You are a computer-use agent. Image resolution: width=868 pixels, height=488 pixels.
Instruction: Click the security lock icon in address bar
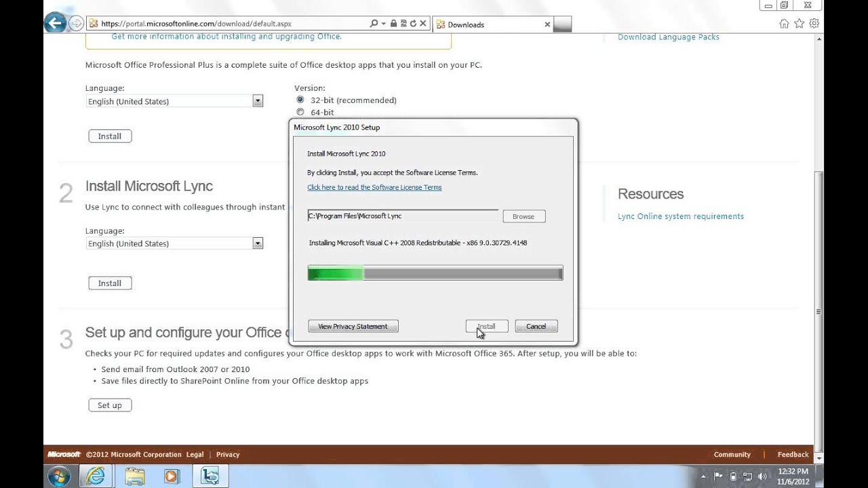coord(393,24)
